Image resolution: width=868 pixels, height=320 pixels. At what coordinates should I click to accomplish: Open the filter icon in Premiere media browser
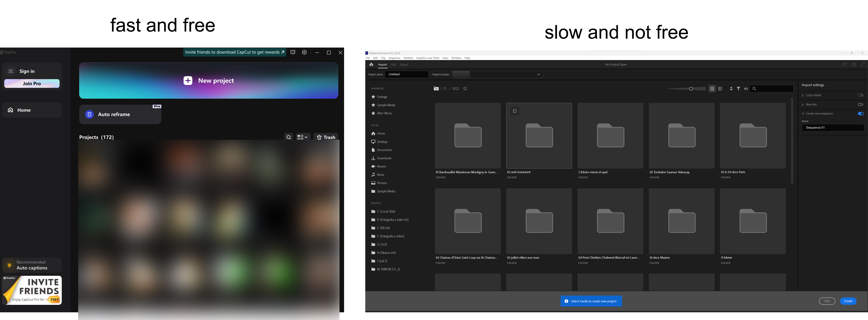click(x=739, y=88)
